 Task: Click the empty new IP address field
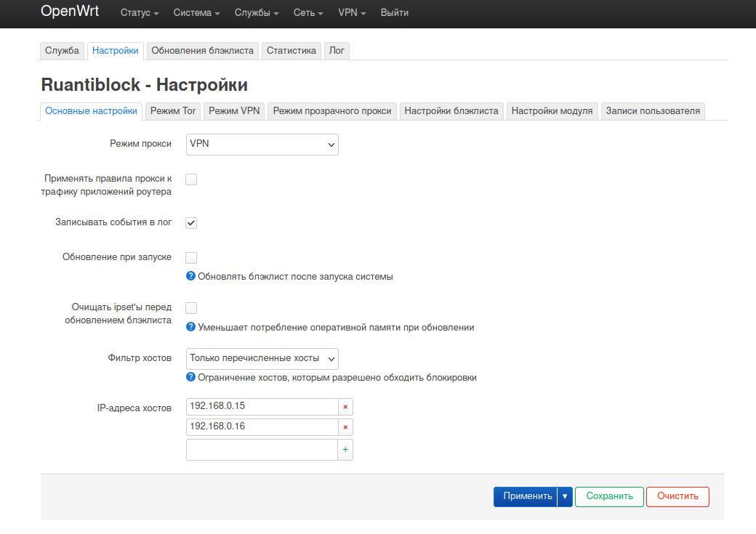[262, 450]
